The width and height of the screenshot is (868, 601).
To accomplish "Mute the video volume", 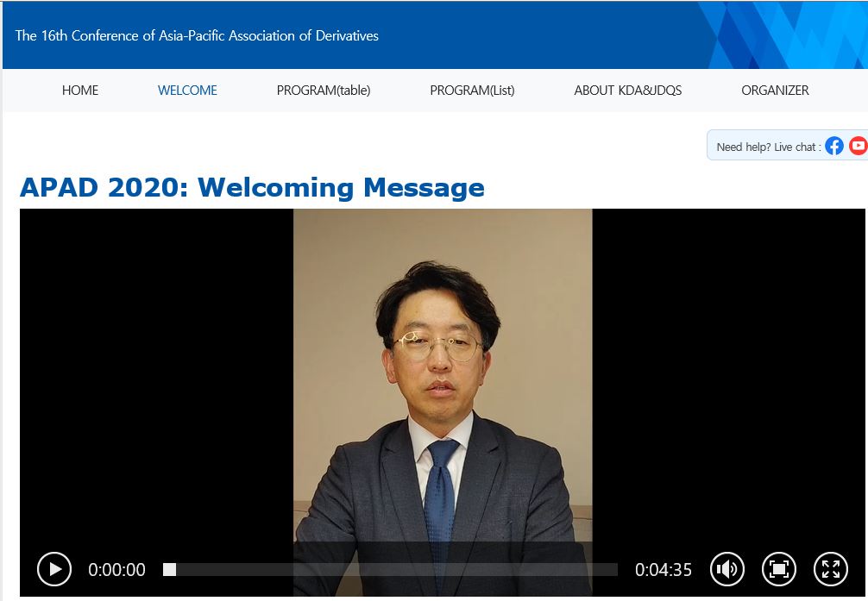I will [x=726, y=569].
